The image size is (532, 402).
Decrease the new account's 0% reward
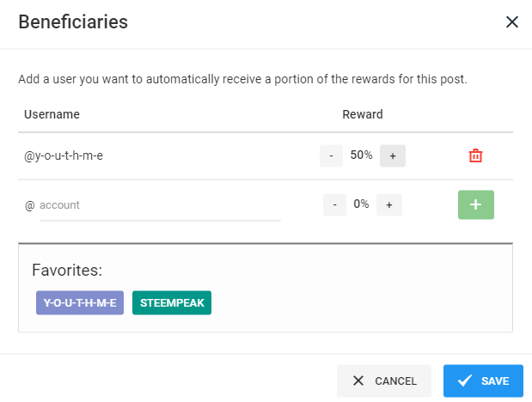point(334,204)
